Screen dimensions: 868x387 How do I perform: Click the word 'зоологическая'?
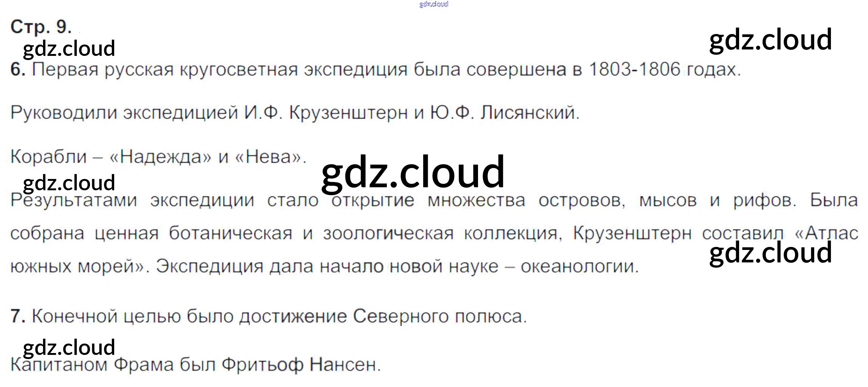[388, 233]
